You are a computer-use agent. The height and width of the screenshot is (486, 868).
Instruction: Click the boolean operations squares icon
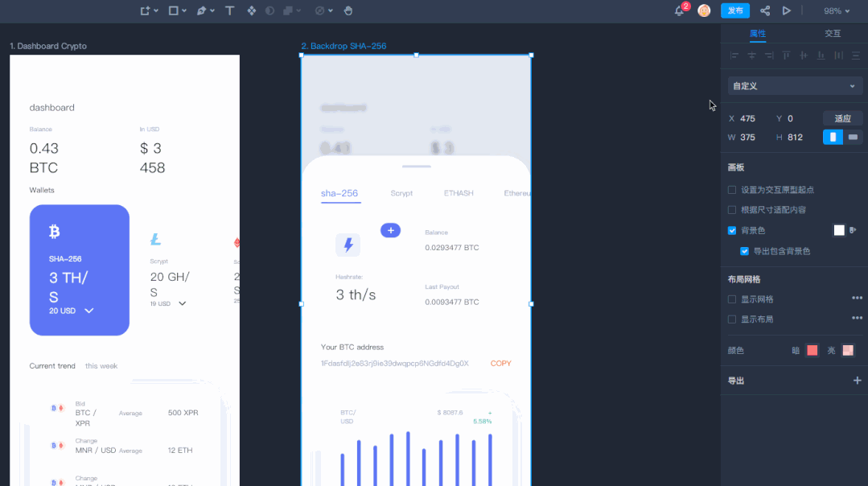tap(288, 10)
